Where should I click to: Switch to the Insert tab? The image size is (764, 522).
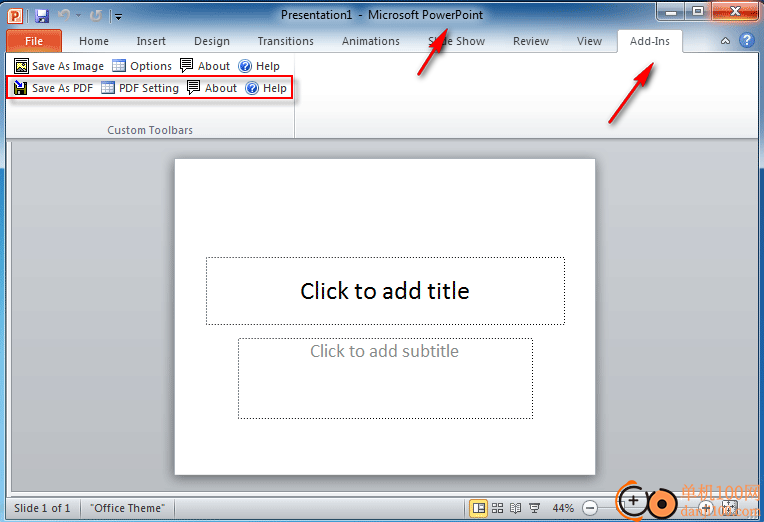click(151, 41)
